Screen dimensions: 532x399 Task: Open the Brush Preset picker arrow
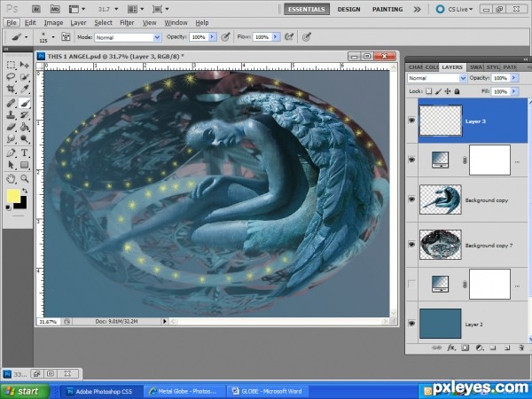pos(53,36)
